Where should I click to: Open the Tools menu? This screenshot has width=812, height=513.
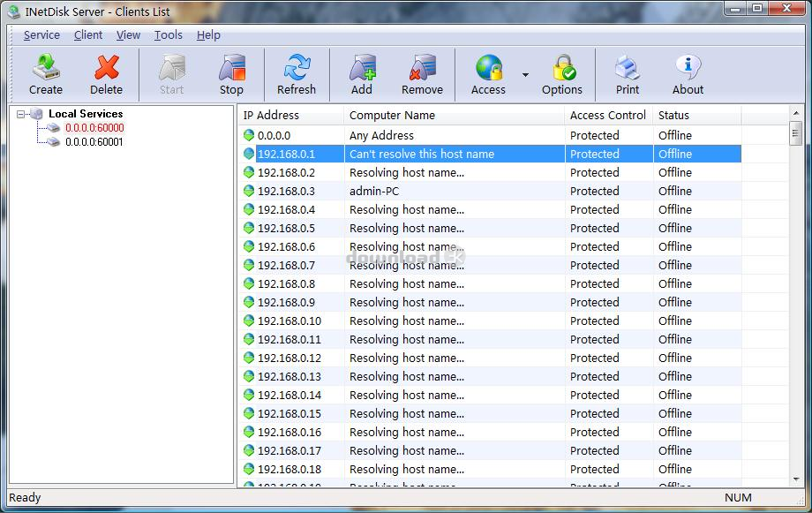click(169, 35)
